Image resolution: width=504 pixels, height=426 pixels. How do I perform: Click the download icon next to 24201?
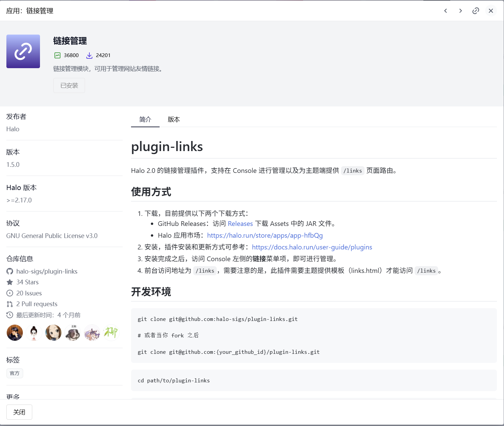(89, 55)
